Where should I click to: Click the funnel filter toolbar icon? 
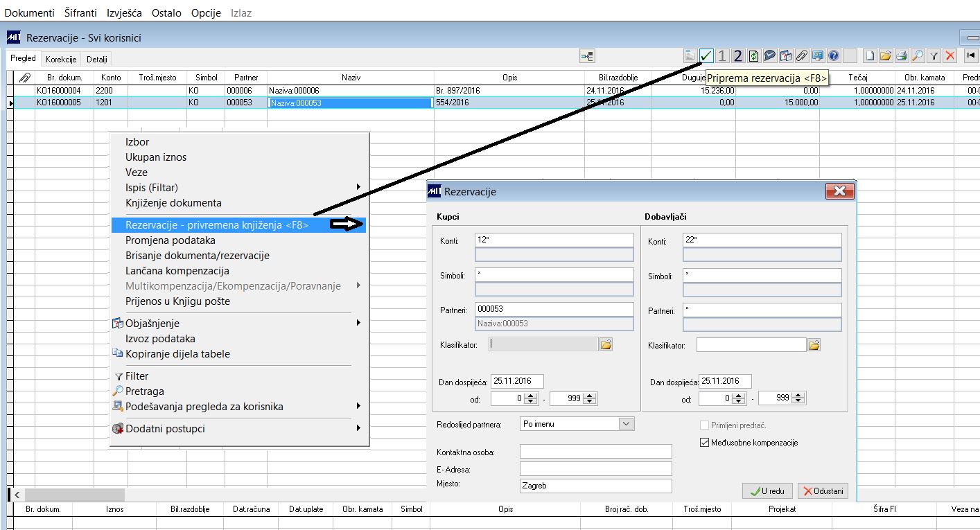[934, 56]
